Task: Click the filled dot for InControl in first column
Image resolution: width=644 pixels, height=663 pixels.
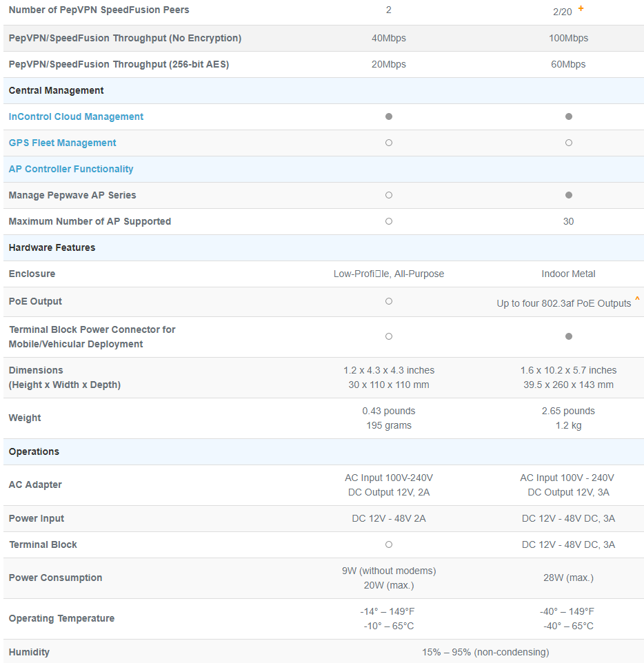Action: [x=389, y=116]
